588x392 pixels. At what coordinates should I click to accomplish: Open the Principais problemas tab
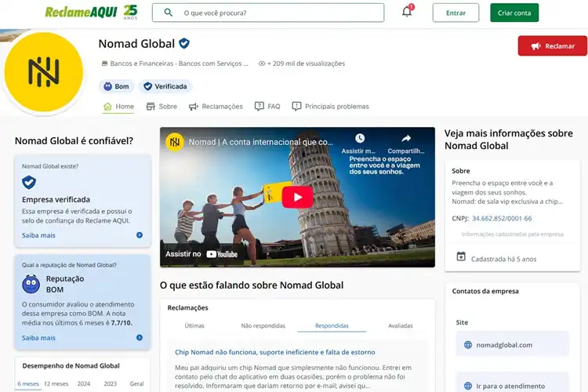pos(330,107)
